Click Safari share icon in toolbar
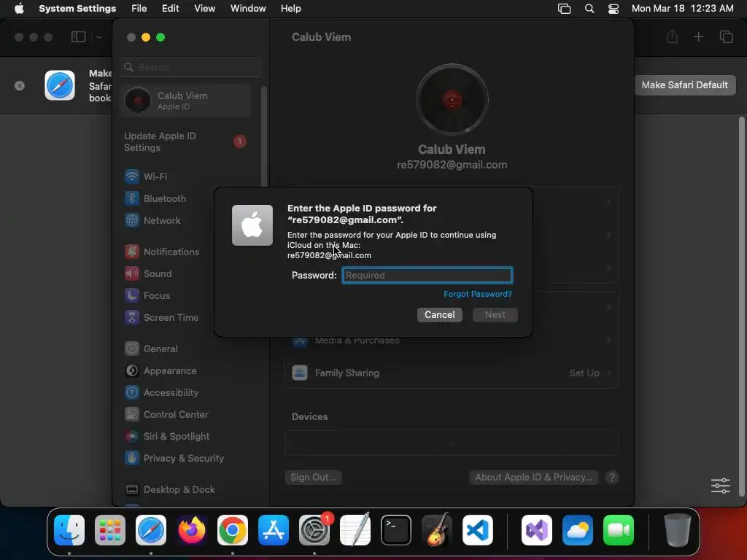The image size is (747, 560). click(x=672, y=36)
